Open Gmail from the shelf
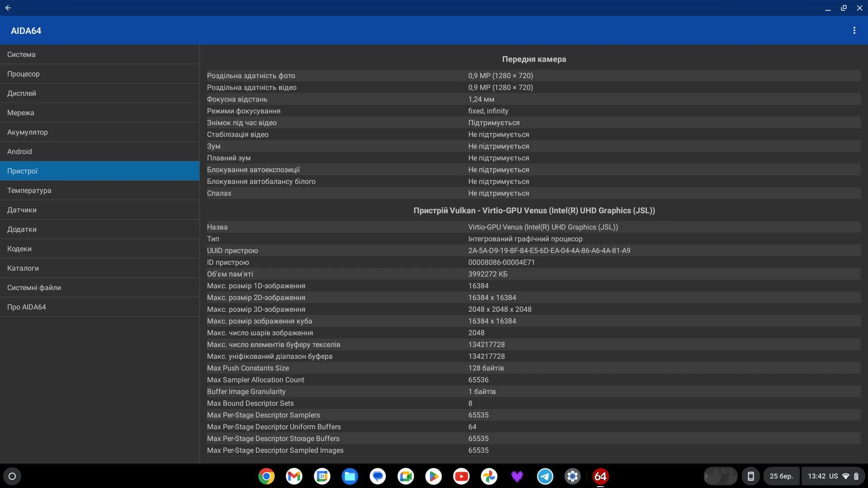The image size is (868, 488). click(x=294, y=476)
